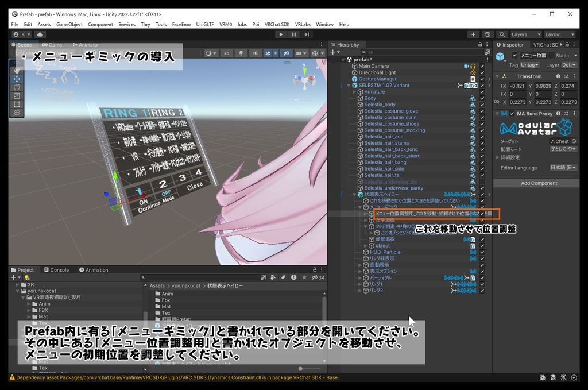This screenshot has width=588, height=390.
Task: Toggle scene lighting with the light bulb icon
Action: 241,53
